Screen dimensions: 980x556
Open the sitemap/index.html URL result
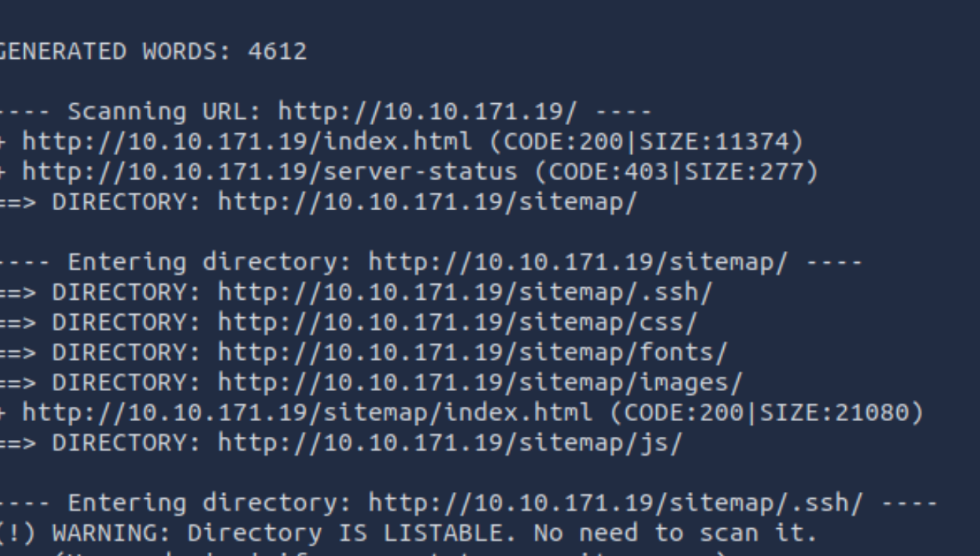307,413
